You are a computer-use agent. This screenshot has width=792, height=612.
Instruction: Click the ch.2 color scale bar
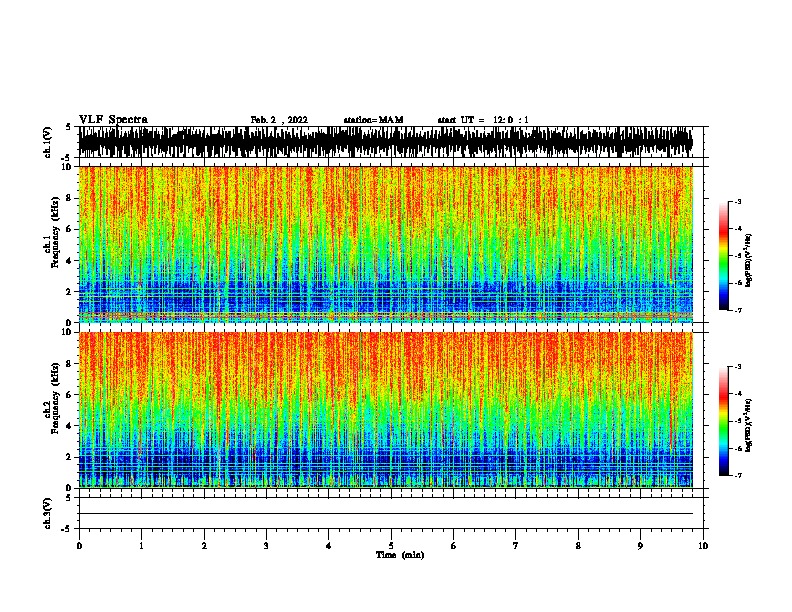click(x=724, y=421)
